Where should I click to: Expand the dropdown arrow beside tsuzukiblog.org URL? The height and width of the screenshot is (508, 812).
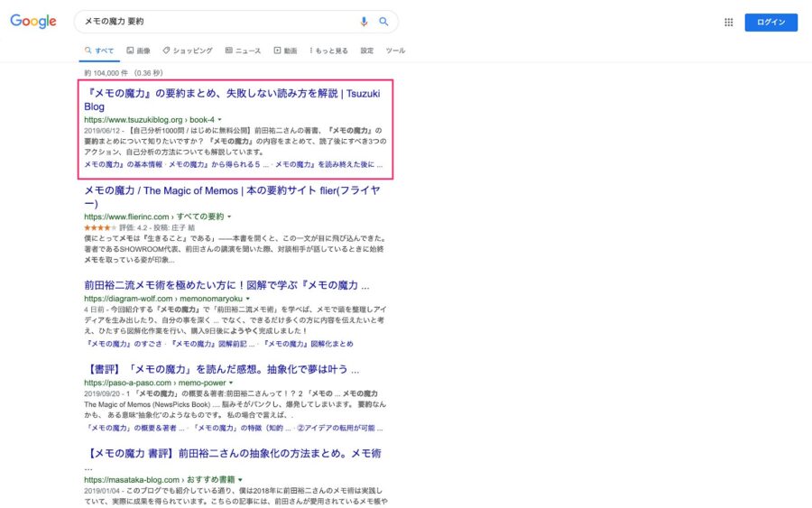coord(219,120)
